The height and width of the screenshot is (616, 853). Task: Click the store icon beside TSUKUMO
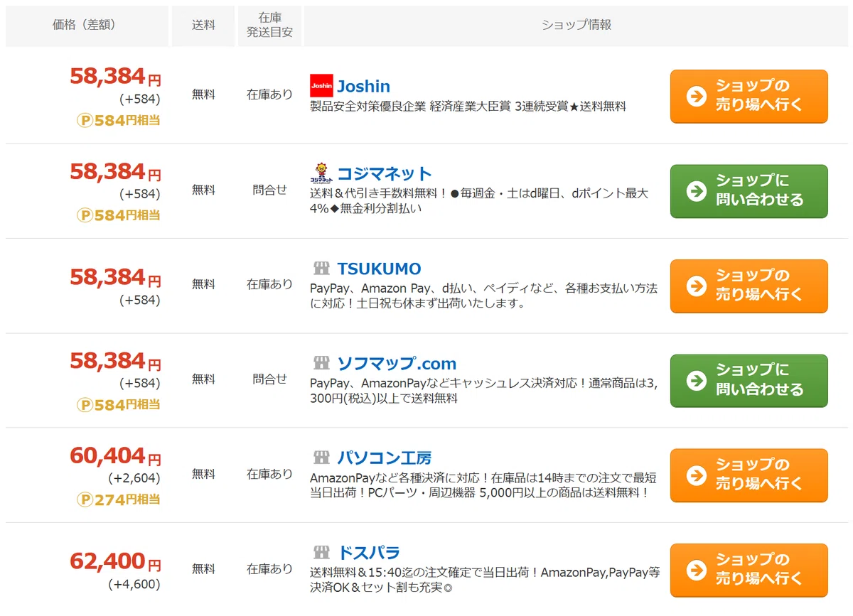click(321, 269)
